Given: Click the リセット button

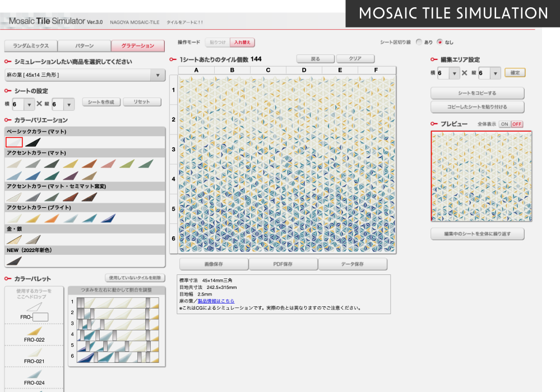Looking at the screenshot, I should click(x=142, y=102).
